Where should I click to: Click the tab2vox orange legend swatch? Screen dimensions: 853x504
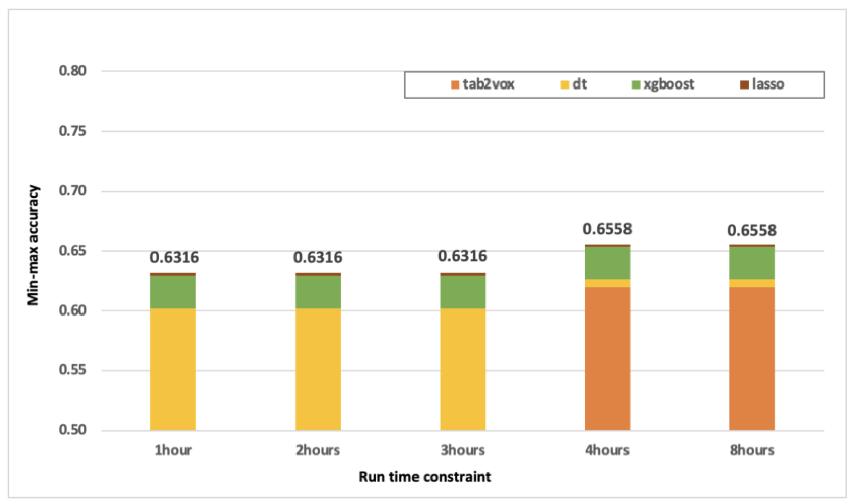point(455,85)
